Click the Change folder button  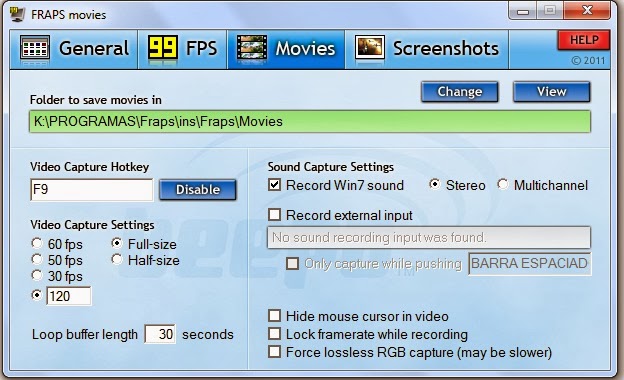[460, 92]
